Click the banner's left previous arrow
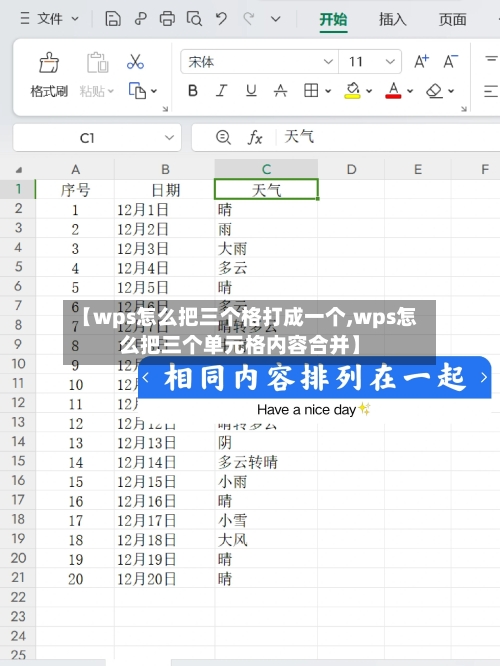 coord(146,377)
